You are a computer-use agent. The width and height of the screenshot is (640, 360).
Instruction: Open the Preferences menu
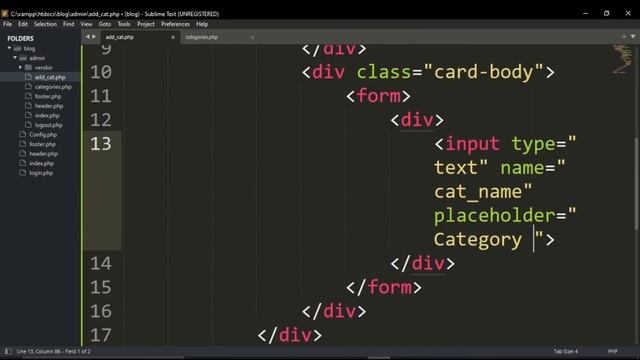(175, 24)
